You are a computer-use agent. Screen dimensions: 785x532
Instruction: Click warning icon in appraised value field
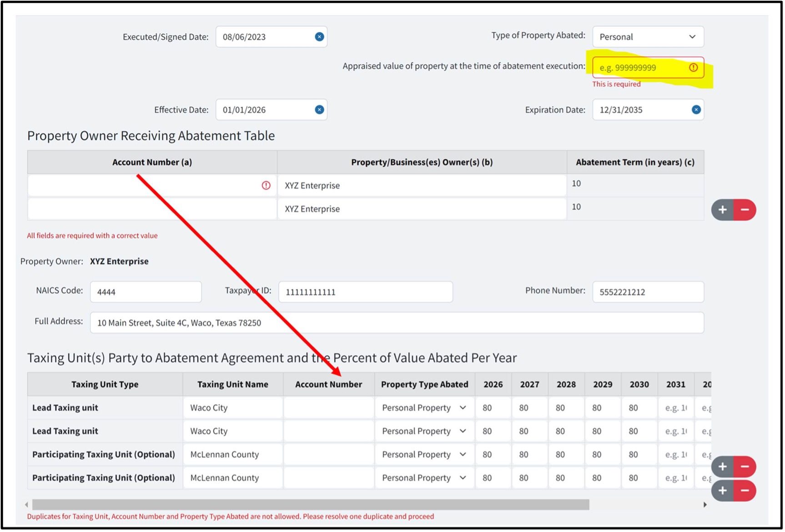coord(693,67)
